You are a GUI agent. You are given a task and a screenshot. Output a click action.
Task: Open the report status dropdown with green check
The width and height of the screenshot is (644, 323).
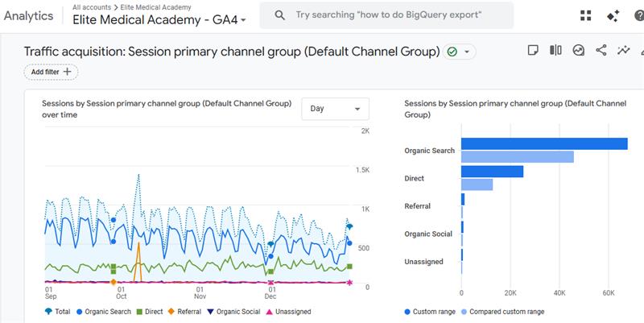coord(460,52)
